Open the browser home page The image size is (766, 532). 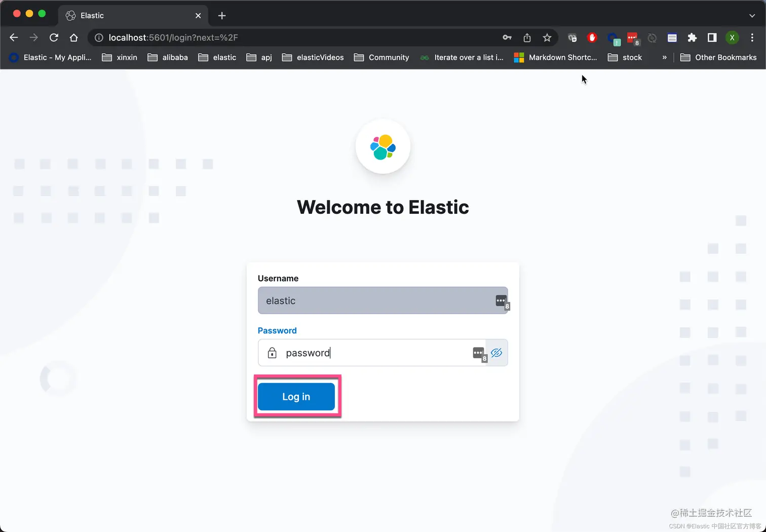[x=74, y=37]
